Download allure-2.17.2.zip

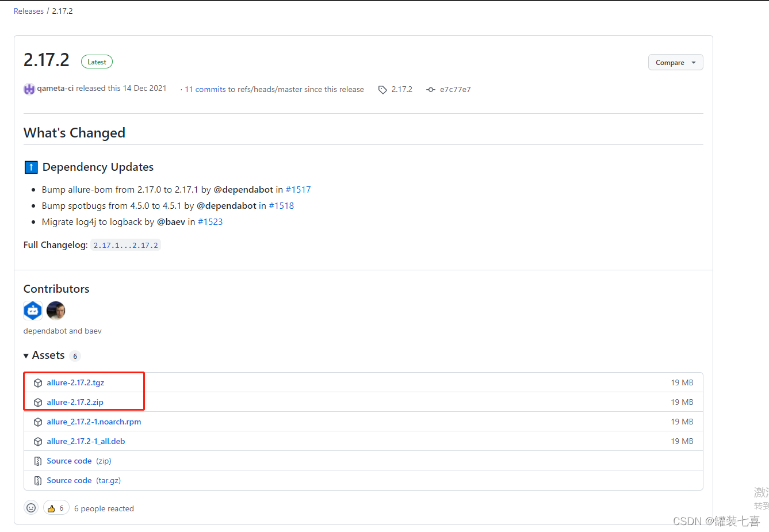coord(75,403)
